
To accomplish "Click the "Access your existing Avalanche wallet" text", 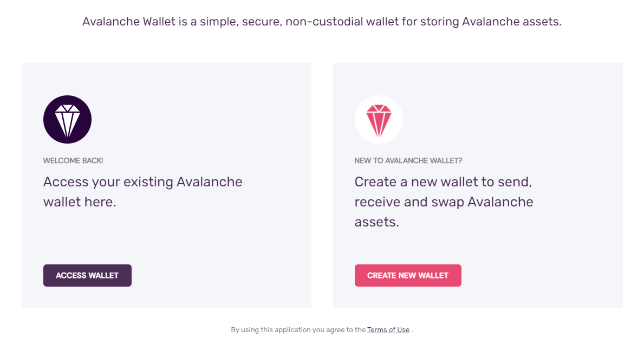I will pos(142,191).
